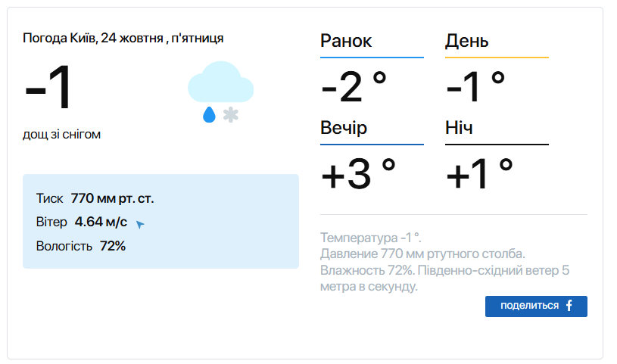Viewport: 617px width, 364px height.
Task: Select the Ранок morning heading
Action: point(346,41)
